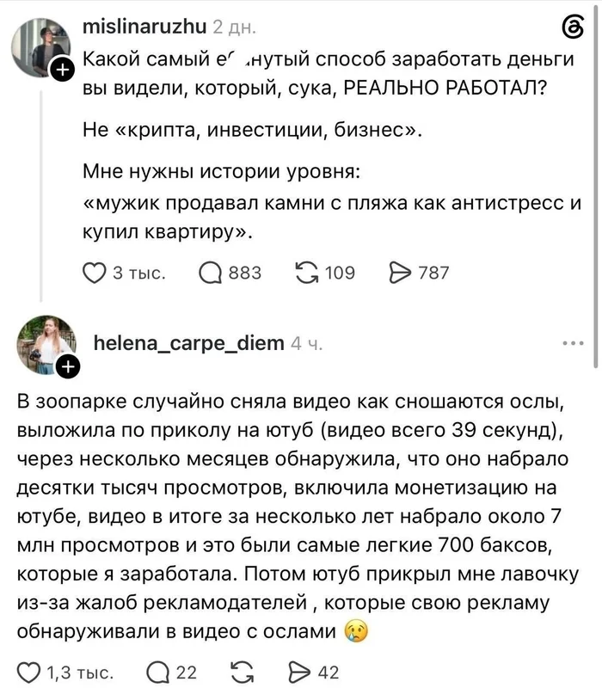Follow helena_carpe_diem using plus badge on avatar
This screenshot has width=602, height=700.
point(68,367)
